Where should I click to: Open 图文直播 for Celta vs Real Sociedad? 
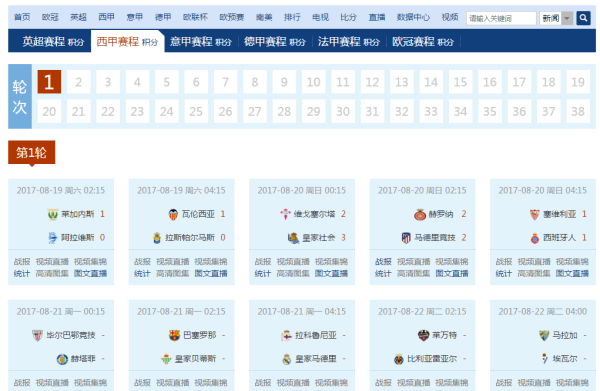point(331,274)
